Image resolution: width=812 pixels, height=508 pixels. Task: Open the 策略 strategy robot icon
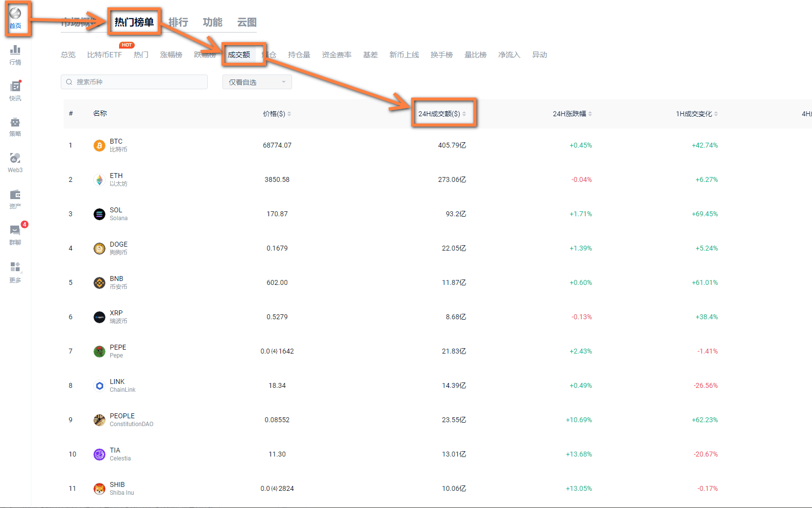pyautogui.click(x=15, y=127)
